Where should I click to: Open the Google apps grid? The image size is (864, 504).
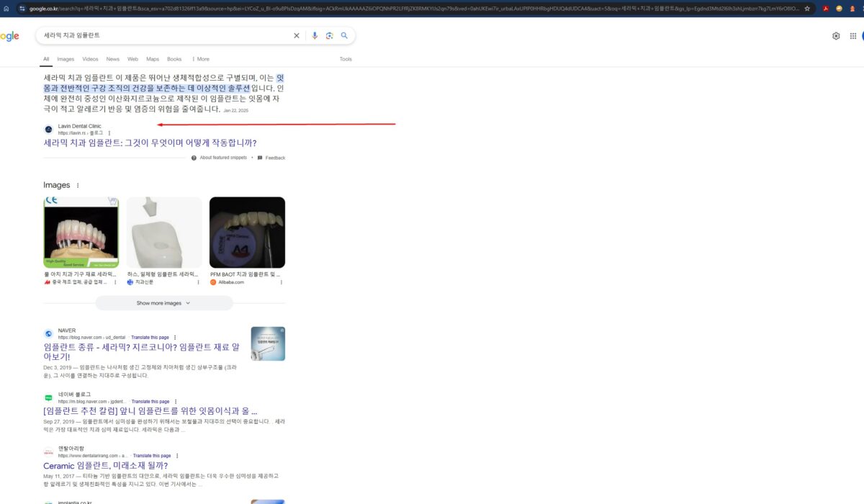tap(853, 36)
